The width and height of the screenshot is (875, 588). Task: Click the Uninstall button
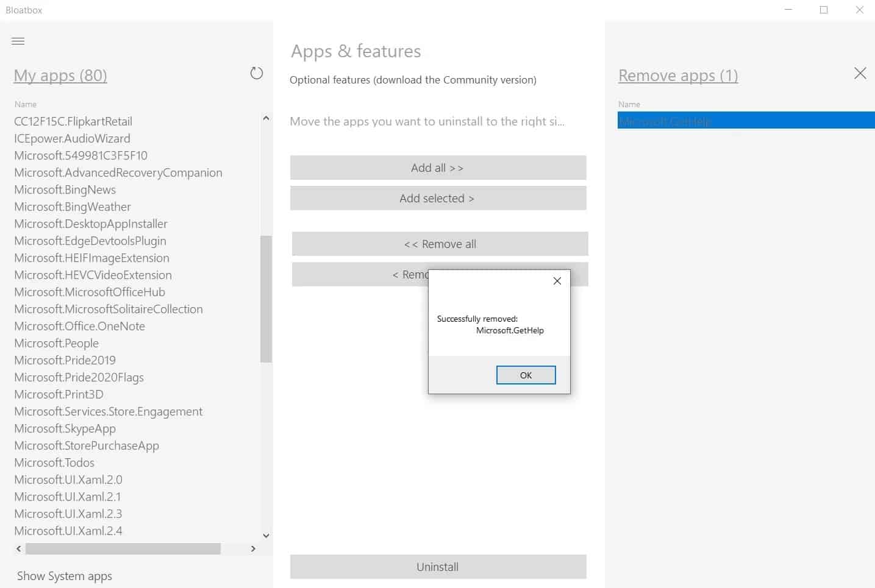[438, 567]
